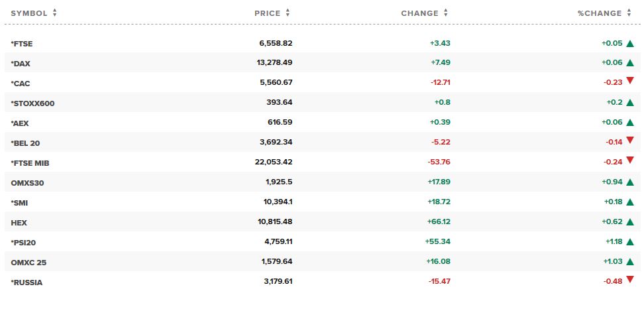Screen dimensions: 644x311
Task: Click green up arrow in FTSE row
Action: (630, 43)
